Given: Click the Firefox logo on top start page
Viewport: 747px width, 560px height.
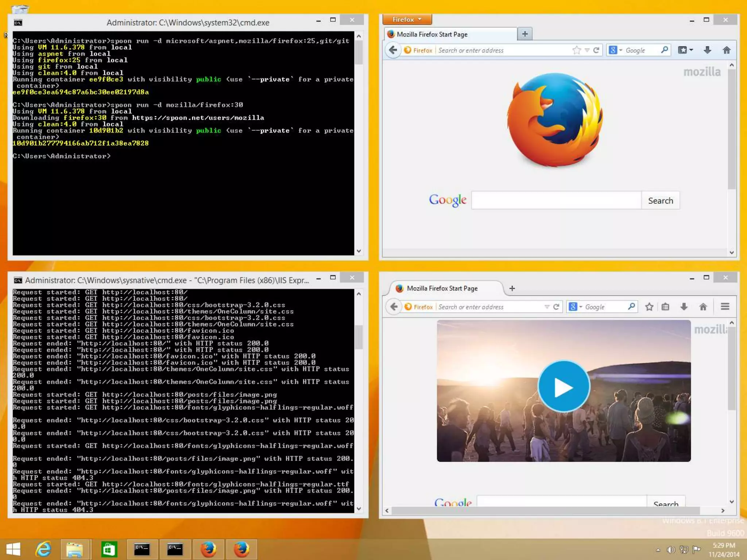Looking at the screenshot, I should pos(555,120).
